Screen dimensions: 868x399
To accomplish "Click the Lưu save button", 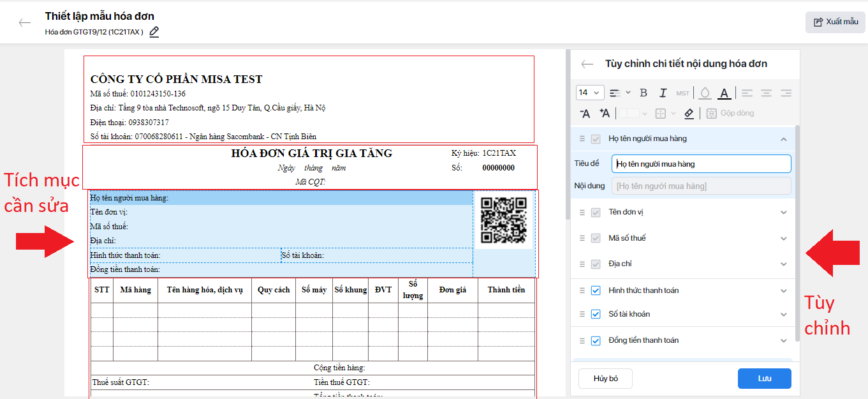I will pyautogui.click(x=765, y=379).
